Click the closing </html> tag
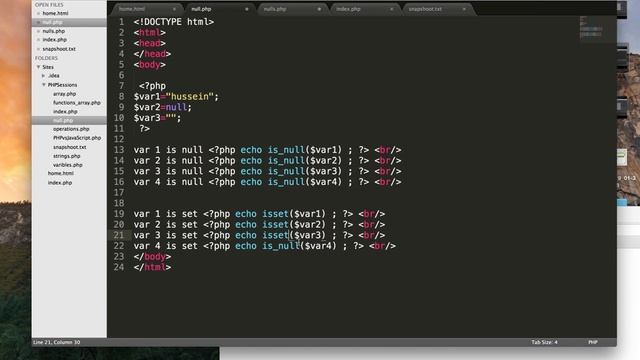This screenshot has width=640, height=360. (x=152, y=267)
